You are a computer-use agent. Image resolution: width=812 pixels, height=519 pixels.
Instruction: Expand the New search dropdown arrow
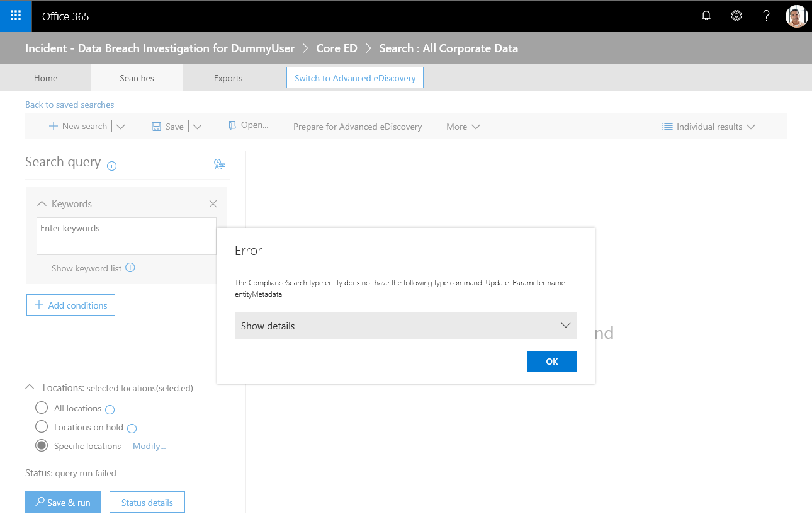121,127
